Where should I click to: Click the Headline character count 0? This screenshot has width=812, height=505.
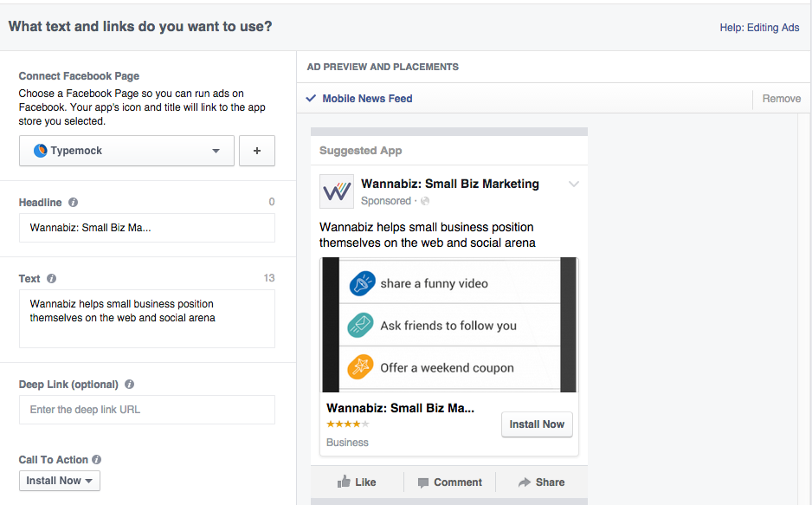[x=272, y=202]
